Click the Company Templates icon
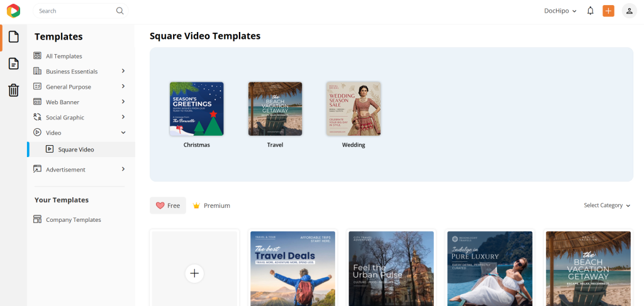Image resolution: width=644 pixels, height=306 pixels. coord(37,219)
